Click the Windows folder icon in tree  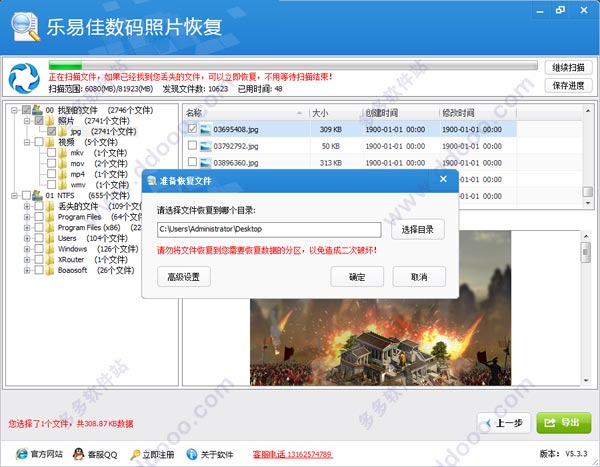(x=50, y=249)
